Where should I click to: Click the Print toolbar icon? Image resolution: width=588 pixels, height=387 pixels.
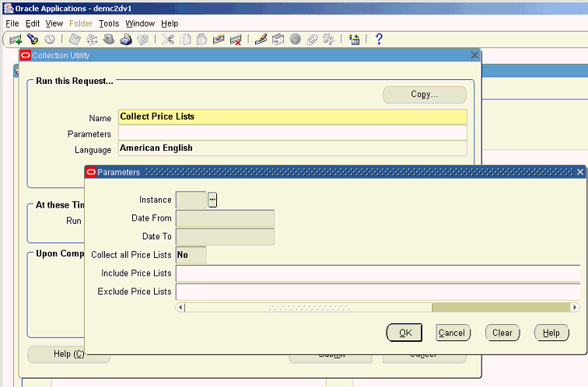tap(126, 40)
